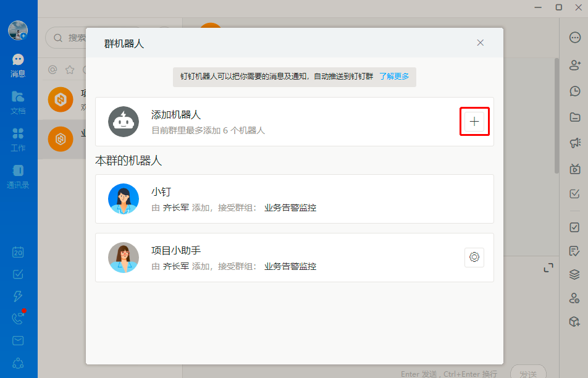Click the 小钉 robot name

tap(161, 192)
